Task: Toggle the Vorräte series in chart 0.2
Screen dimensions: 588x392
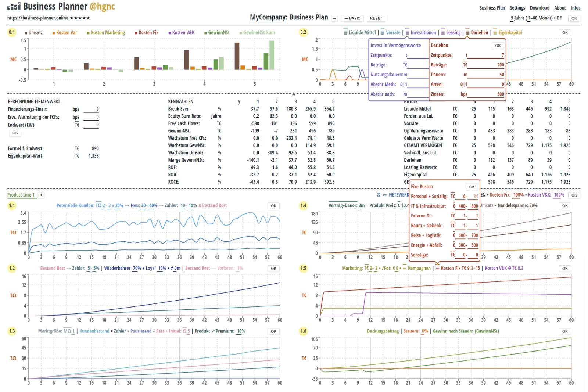Action: click(x=382, y=32)
